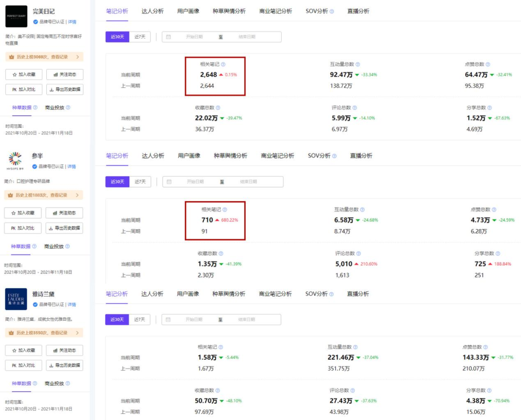The width and height of the screenshot is (521, 420).
Task: Click help icon beside 完美日记 互动量总数
Action: tap(358, 65)
